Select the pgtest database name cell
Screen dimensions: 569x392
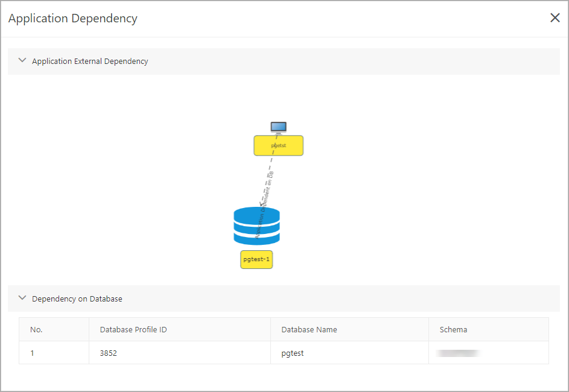pyautogui.click(x=293, y=353)
